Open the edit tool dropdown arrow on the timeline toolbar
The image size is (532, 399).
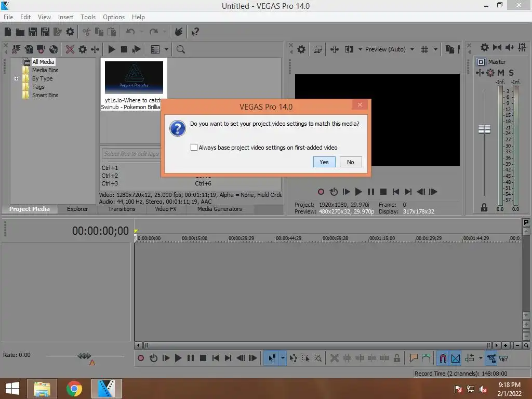point(283,358)
